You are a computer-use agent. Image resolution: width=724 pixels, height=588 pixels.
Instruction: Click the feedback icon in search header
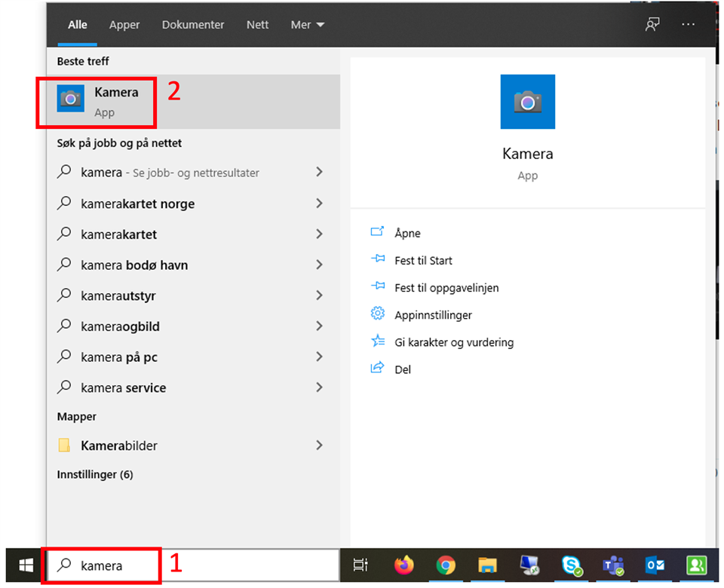tap(652, 25)
